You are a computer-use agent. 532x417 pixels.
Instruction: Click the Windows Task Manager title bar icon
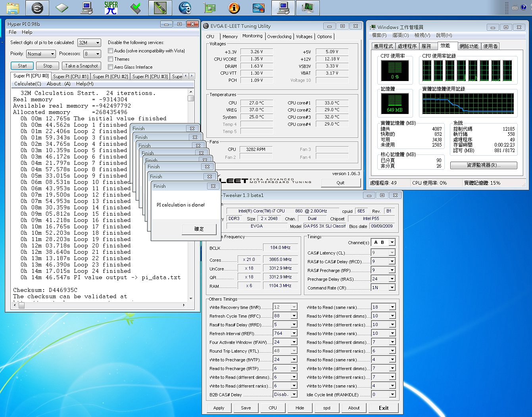373,27
